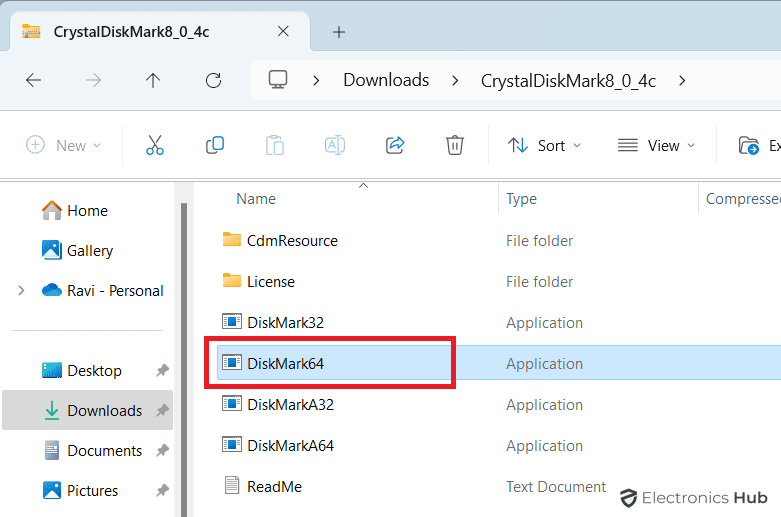Expand the Ravi - Personal OneDrive tree
The width and height of the screenshot is (781, 517).
pos(21,291)
